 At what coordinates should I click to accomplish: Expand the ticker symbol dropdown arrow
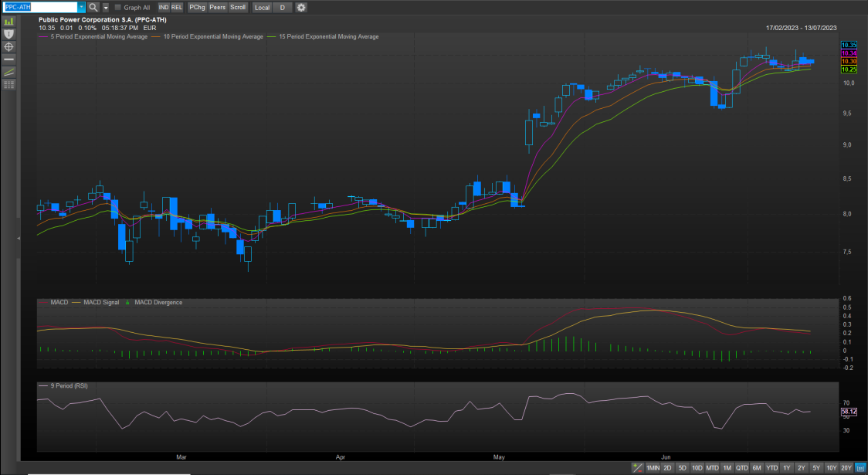click(81, 7)
